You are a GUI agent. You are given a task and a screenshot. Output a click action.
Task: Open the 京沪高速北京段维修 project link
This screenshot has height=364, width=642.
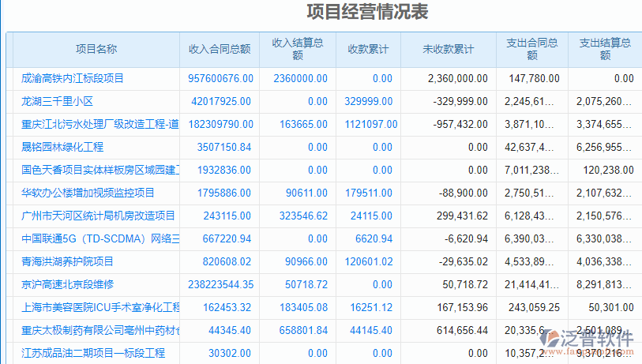point(68,284)
